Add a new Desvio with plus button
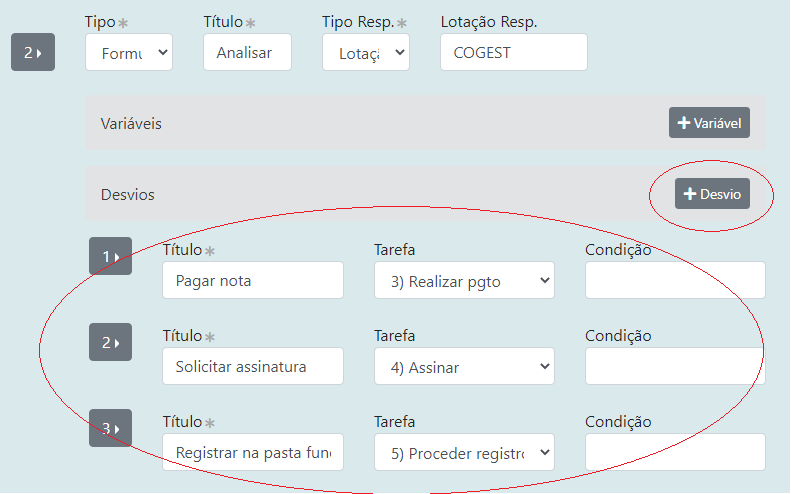791x494 pixels. pos(712,194)
